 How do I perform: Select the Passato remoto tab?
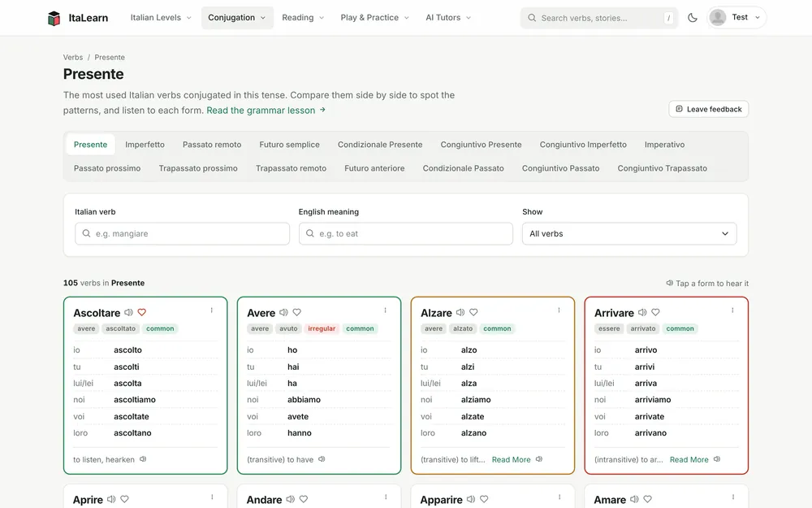click(x=212, y=145)
